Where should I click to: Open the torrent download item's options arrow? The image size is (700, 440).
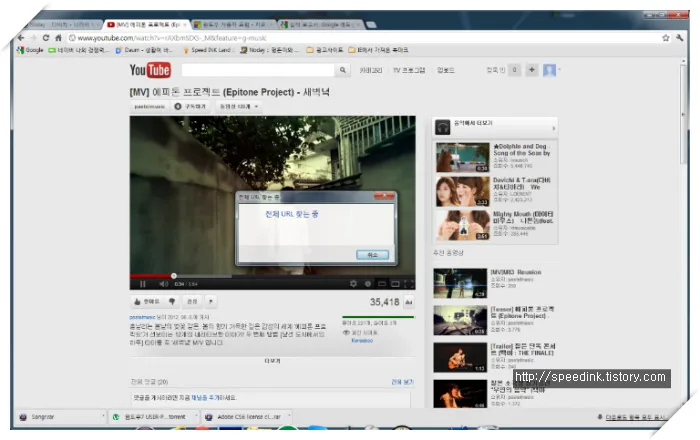point(196,416)
